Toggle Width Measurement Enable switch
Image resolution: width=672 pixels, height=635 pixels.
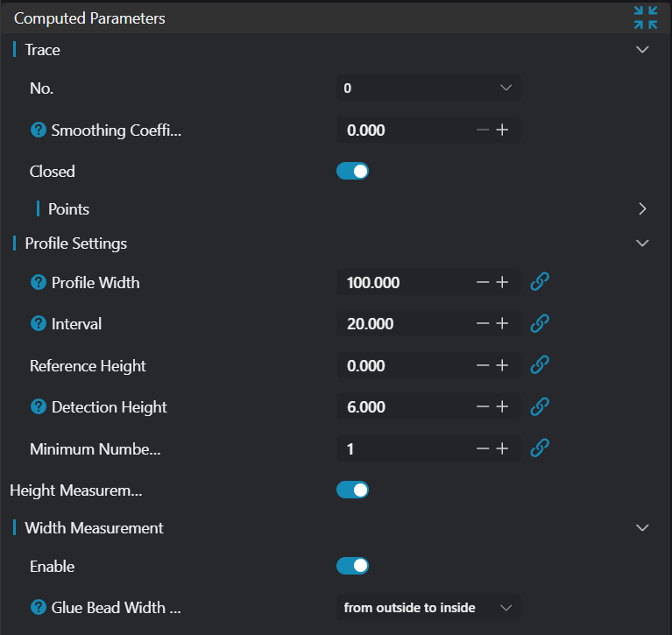(352, 566)
